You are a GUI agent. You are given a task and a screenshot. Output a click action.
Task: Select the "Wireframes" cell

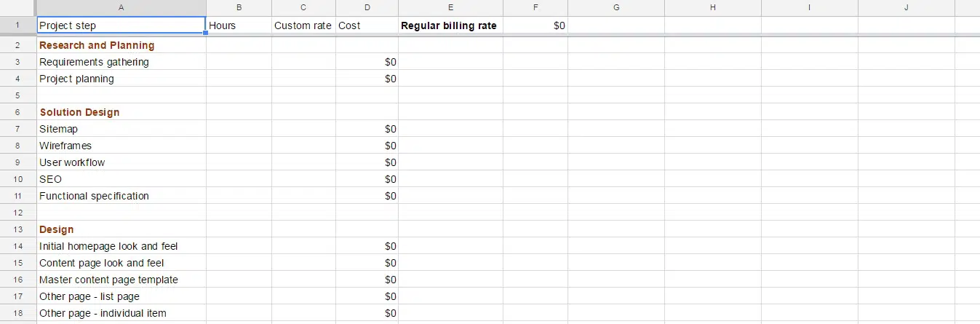pos(65,146)
